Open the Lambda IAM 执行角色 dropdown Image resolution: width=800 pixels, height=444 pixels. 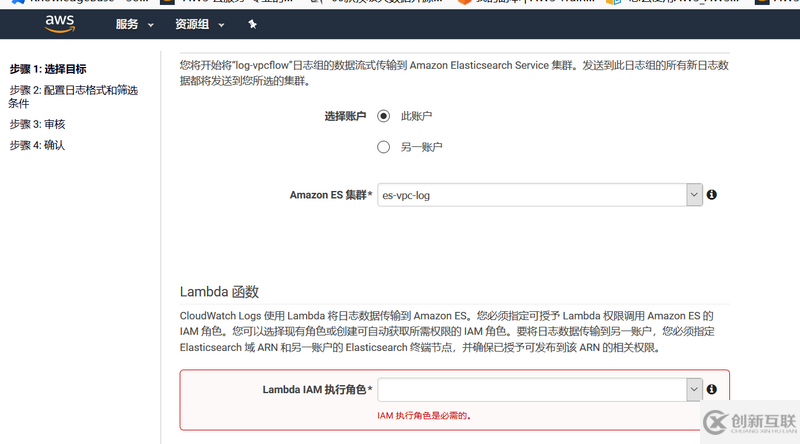click(x=540, y=389)
